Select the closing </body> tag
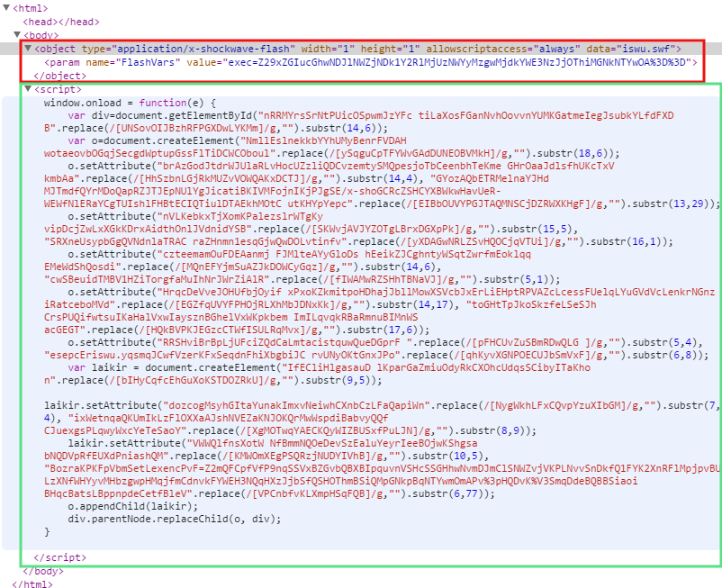The width and height of the screenshot is (722, 588). coord(43,571)
